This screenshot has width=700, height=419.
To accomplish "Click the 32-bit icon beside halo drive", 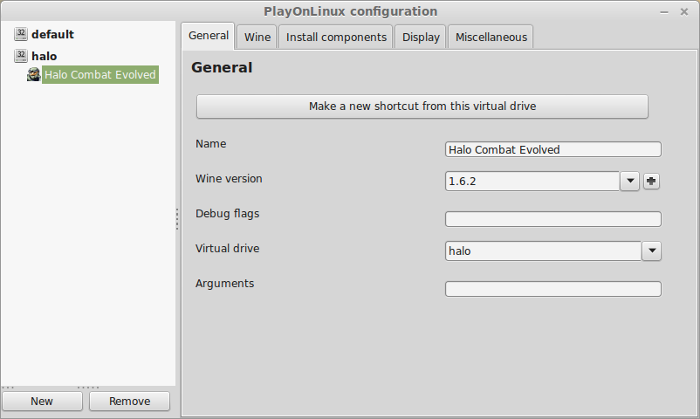I will (x=21, y=56).
